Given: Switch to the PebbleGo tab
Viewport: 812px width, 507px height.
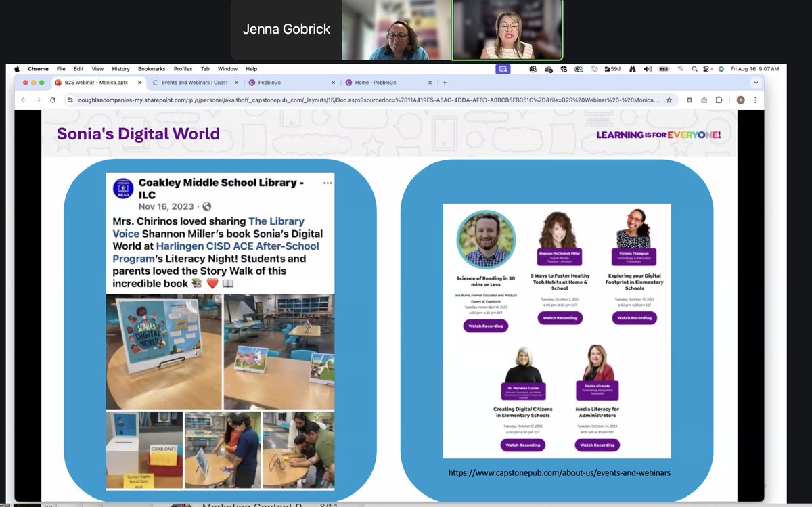Looking at the screenshot, I should pos(292,83).
